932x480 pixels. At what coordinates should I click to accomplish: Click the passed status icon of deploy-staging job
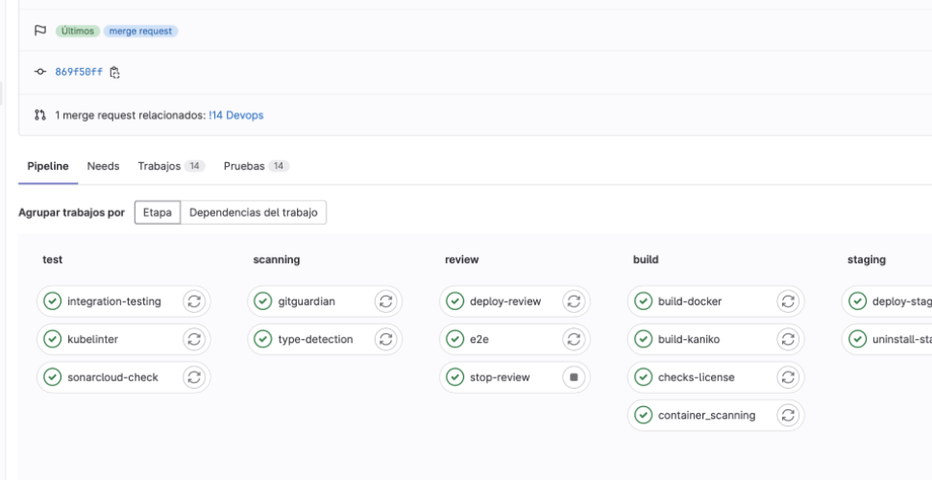(857, 301)
